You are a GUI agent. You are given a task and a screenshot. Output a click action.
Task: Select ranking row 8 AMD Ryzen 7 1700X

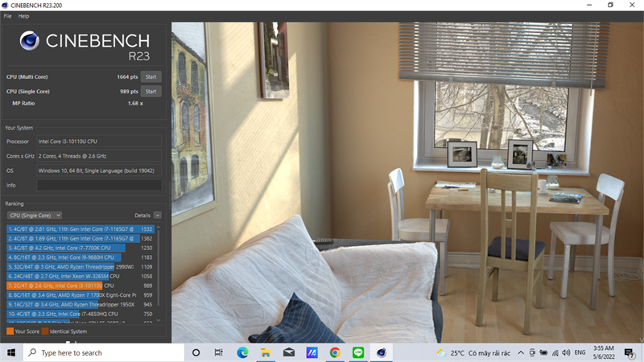click(x=80, y=295)
